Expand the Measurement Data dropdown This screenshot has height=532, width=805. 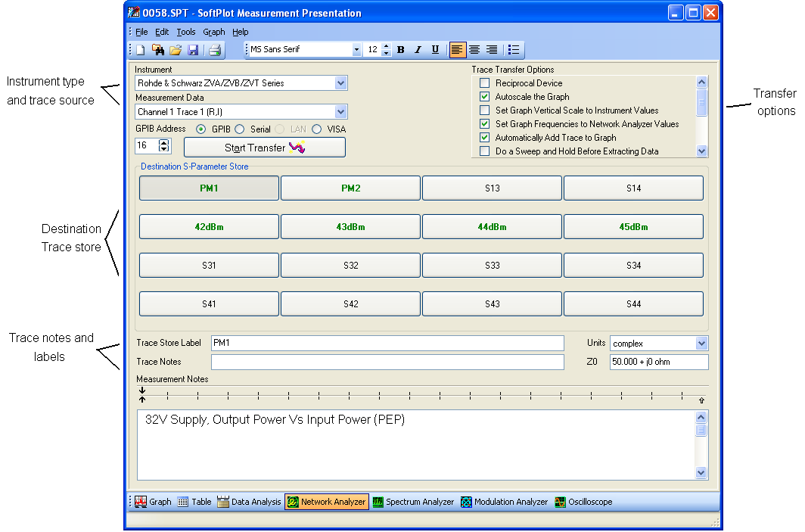click(340, 112)
